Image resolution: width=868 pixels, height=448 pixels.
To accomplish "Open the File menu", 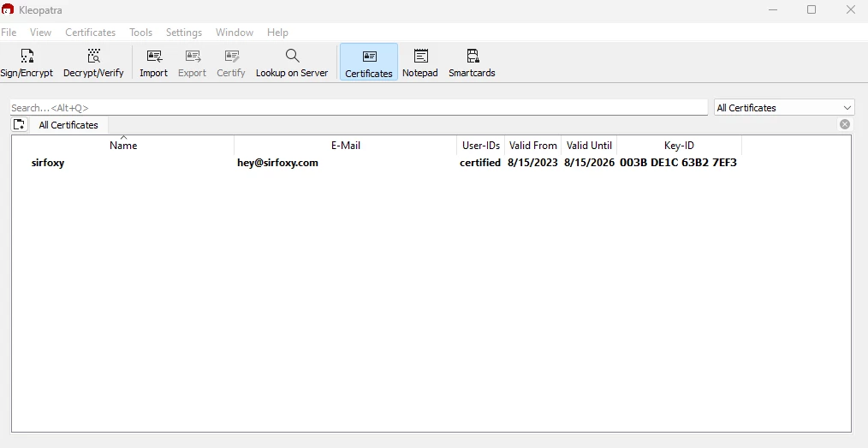I will [x=9, y=33].
